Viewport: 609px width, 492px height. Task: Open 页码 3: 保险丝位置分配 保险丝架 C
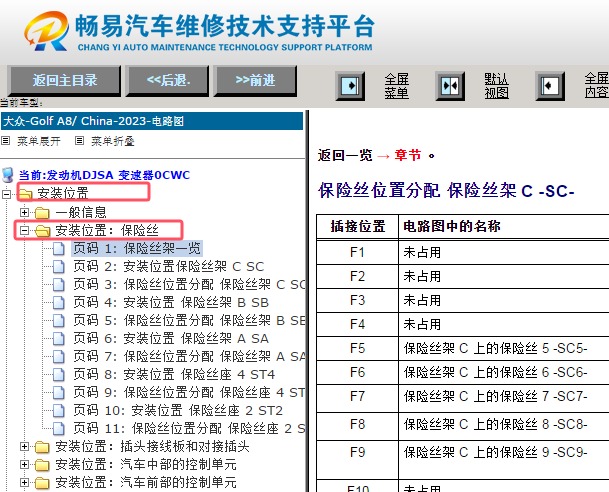click(x=189, y=284)
